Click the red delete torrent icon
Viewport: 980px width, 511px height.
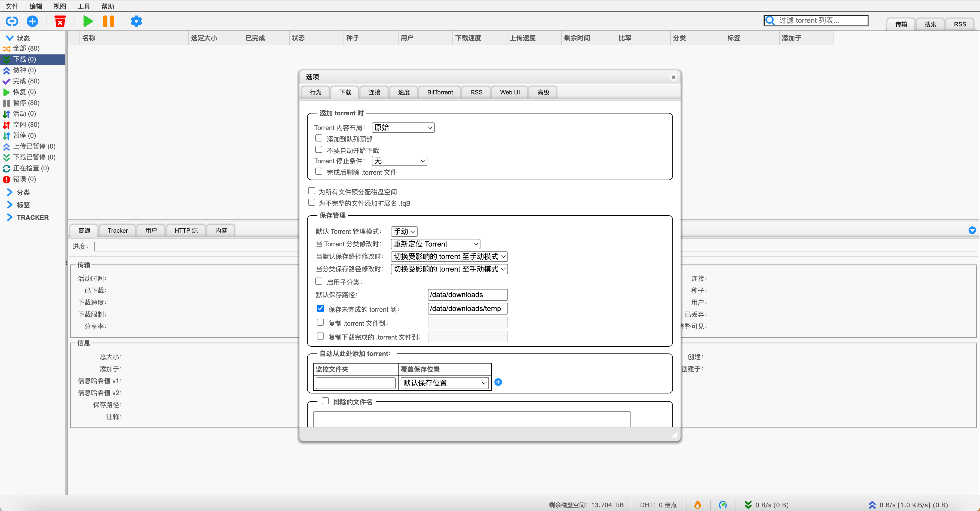[60, 21]
